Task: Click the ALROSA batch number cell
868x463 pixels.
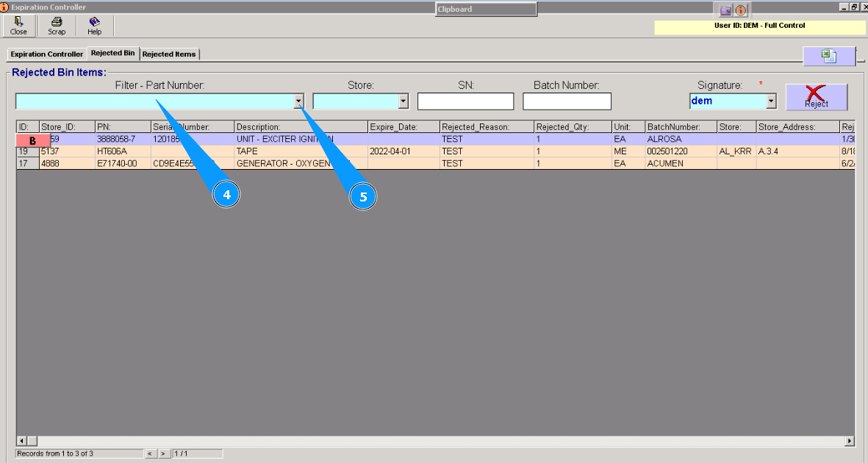Action: tap(681, 139)
